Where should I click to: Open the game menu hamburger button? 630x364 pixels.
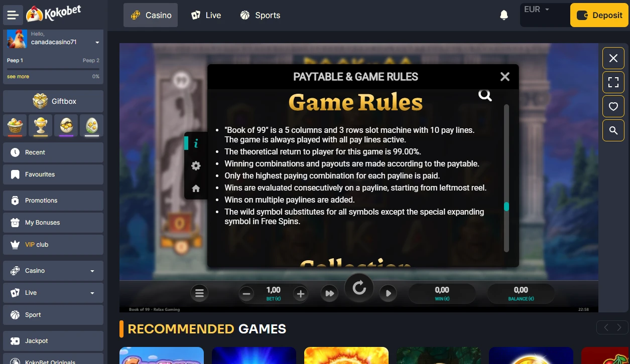[x=199, y=293]
